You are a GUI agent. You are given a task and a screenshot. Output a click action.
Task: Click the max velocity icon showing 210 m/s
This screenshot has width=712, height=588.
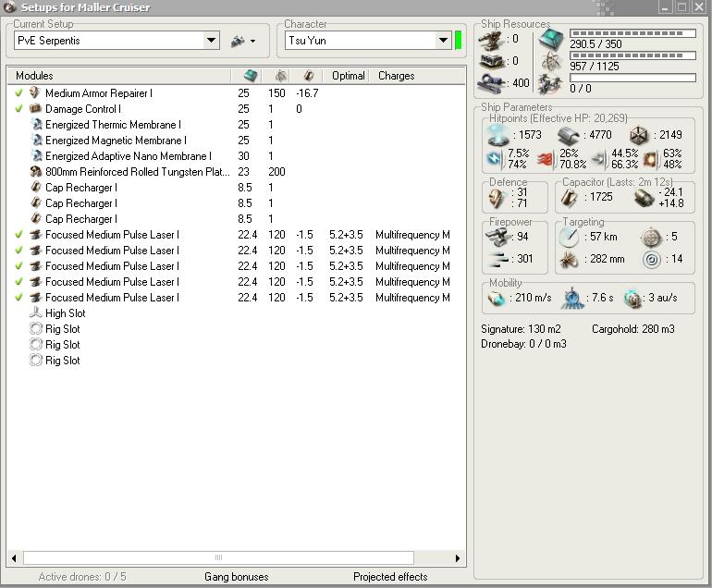coord(497,299)
